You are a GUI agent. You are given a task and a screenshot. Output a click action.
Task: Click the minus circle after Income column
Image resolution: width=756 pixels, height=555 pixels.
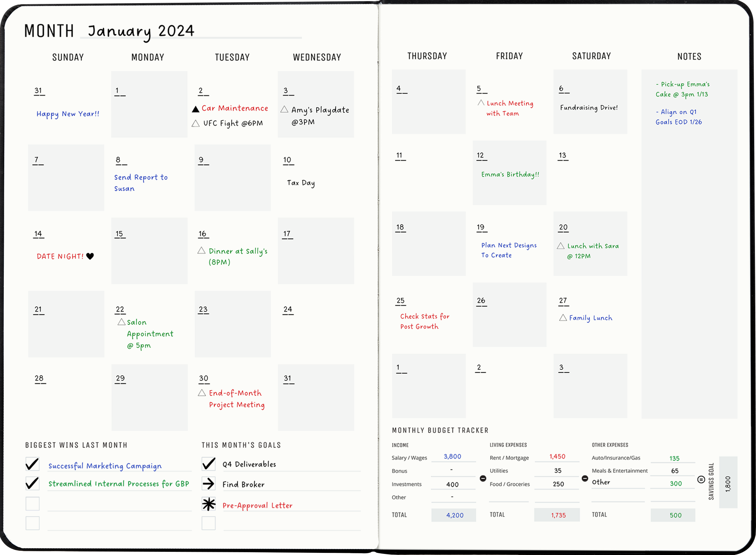pos(483,478)
